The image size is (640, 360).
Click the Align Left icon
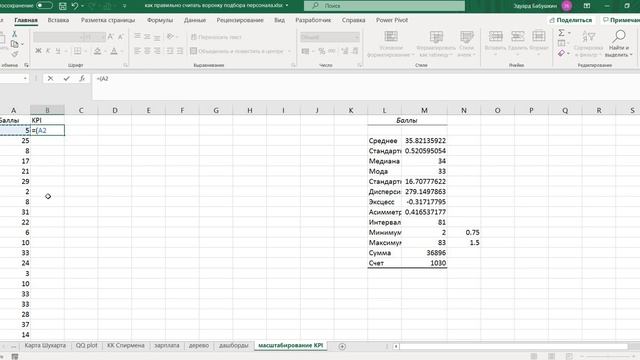[138, 51]
